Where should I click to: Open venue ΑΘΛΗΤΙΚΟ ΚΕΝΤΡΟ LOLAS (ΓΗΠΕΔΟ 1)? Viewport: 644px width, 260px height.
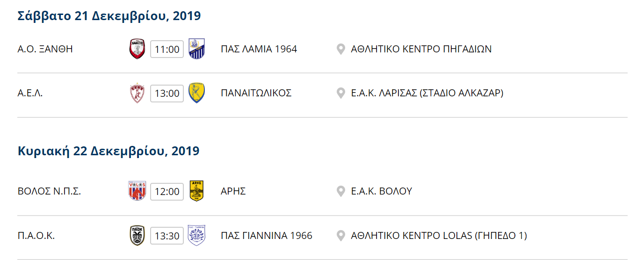point(439,236)
